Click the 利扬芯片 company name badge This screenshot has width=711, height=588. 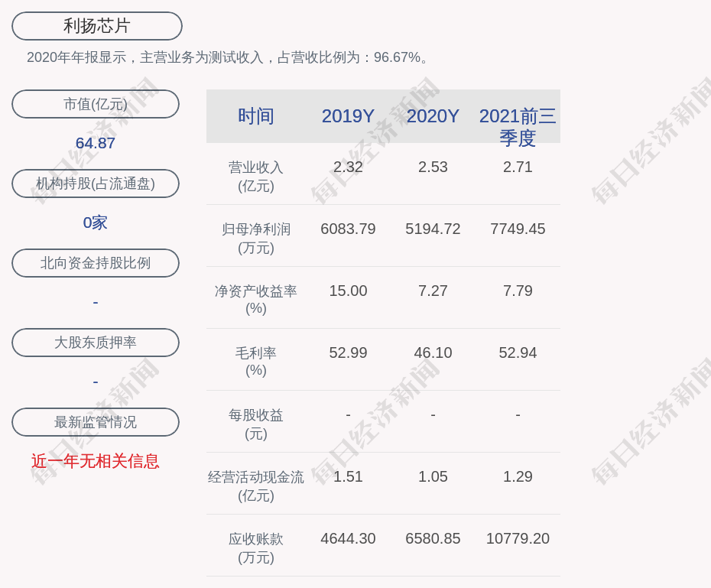coord(96,25)
